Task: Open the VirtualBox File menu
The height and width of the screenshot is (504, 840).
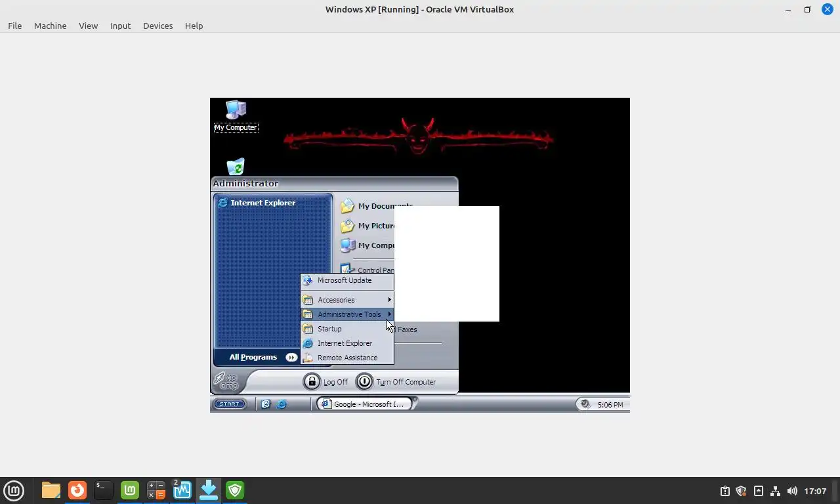Action: tap(14, 26)
